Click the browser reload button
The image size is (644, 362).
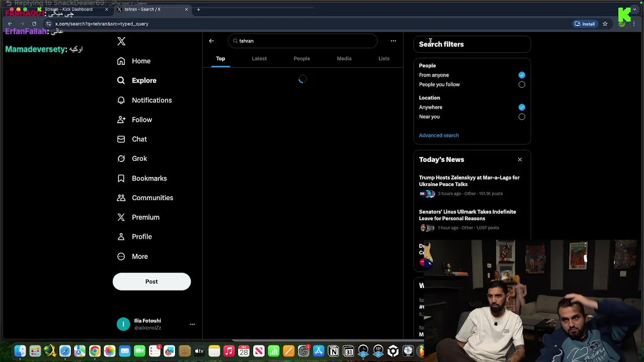34,24
